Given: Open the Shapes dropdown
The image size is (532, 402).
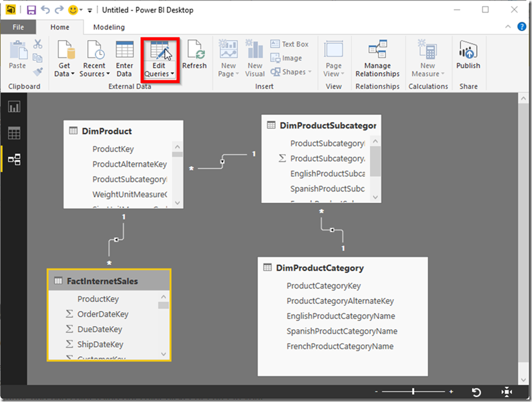Looking at the screenshot, I should point(291,72).
